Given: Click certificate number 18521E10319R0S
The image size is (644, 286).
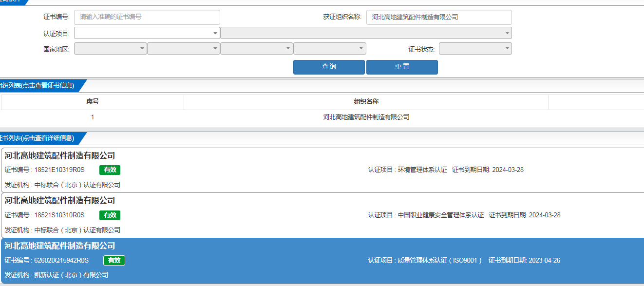Looking at the screenshot, I should pyautogui.click(x=59, y=170).
